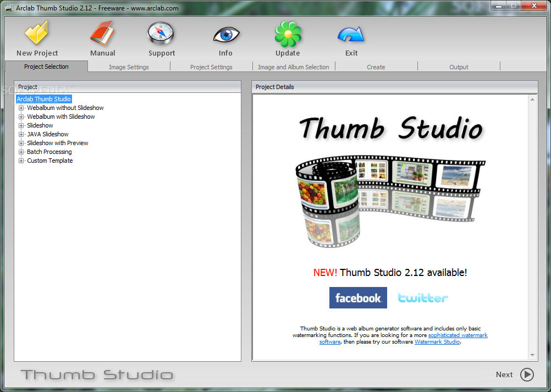551x392 pixels.
Task: Go to Image and Album Selection tab
Action: (294, 67)
